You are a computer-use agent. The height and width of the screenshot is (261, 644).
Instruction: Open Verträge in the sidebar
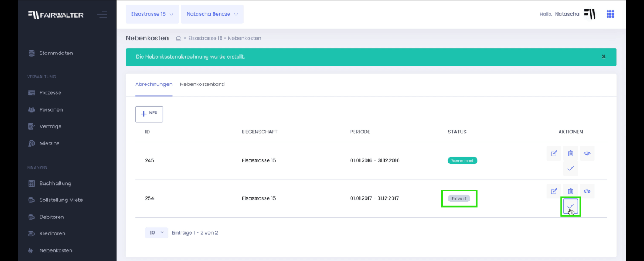click(50, 126)
